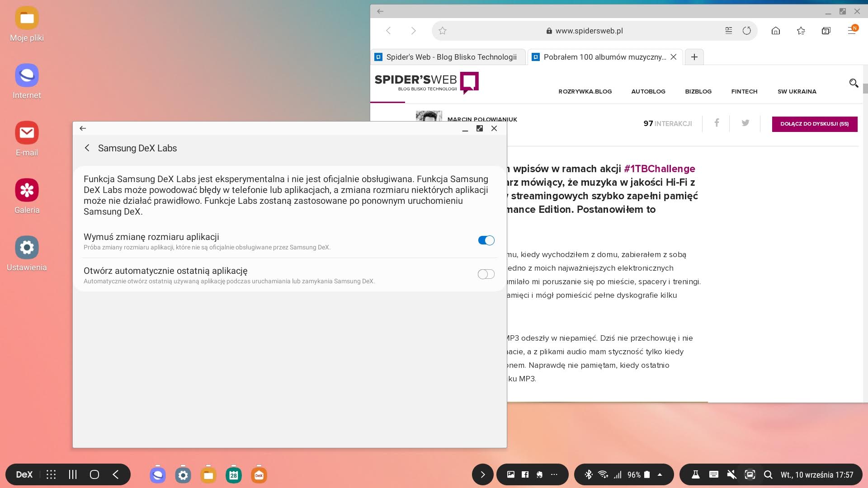
Task: Open taskbar search magnifier
Action: 768,474
